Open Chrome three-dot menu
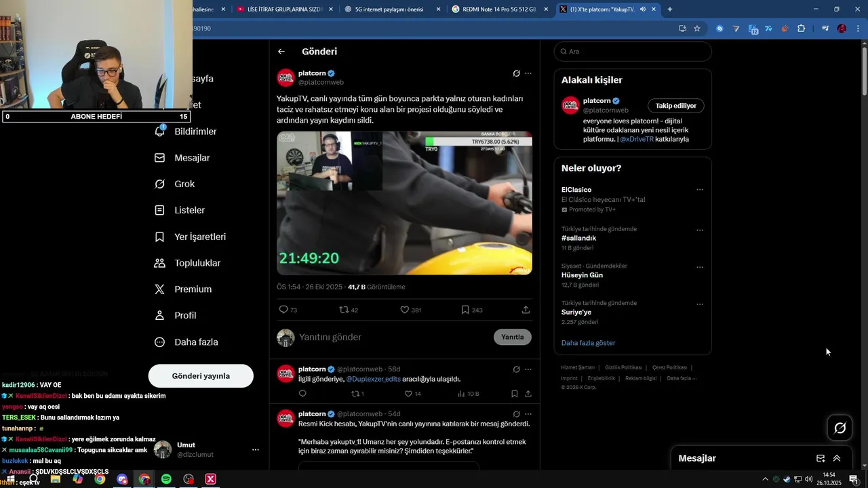 pos(859,28)
